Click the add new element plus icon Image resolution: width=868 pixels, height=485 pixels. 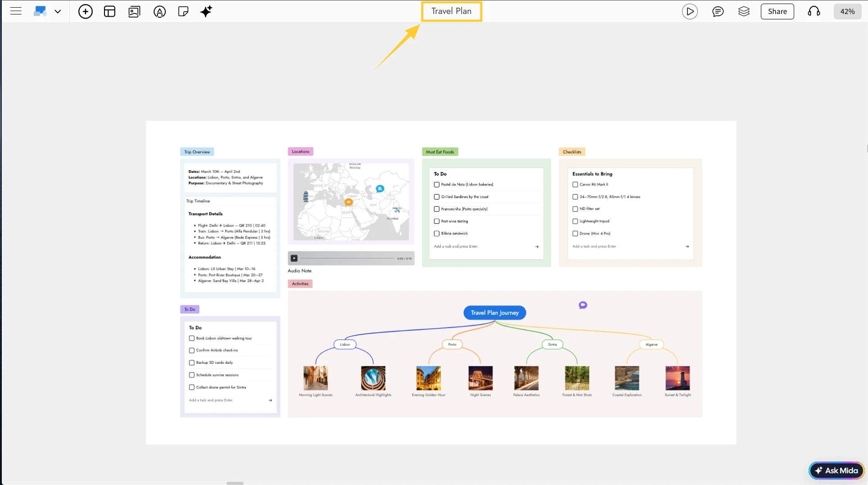click(85, 11)
